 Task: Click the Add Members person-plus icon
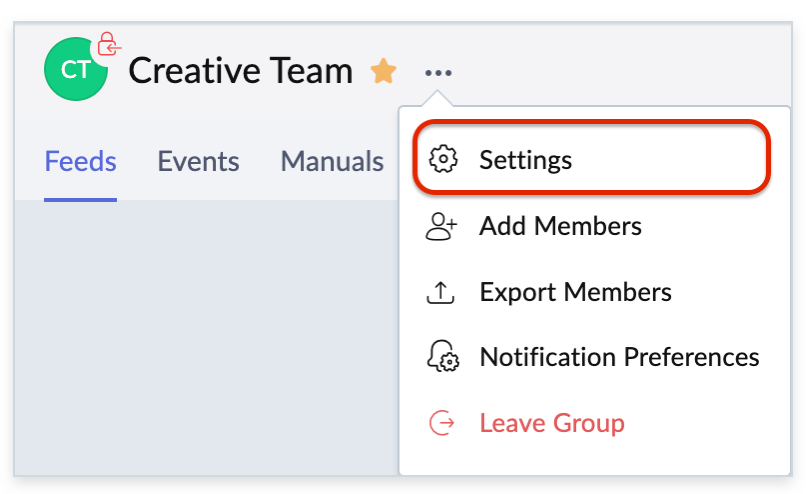pyautogui.click(x=442, y=226)
